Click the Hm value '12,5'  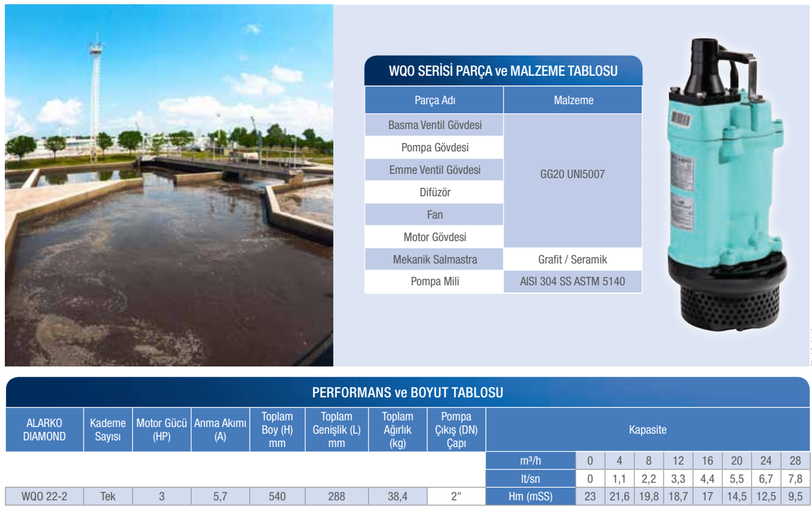(766, 496)
